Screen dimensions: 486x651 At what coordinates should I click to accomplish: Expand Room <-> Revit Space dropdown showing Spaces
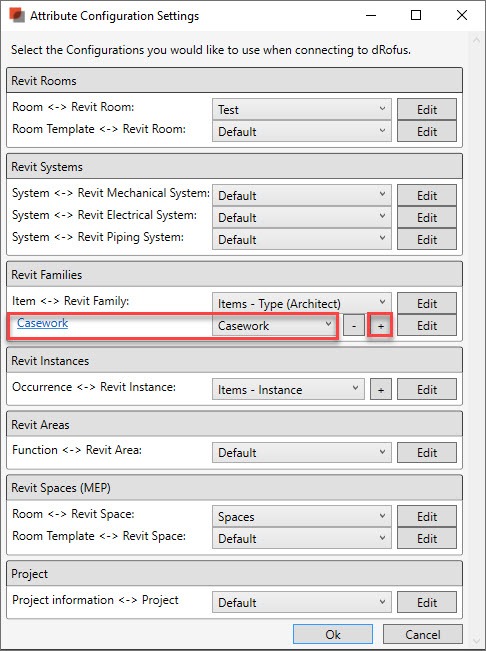pos(302,516)
